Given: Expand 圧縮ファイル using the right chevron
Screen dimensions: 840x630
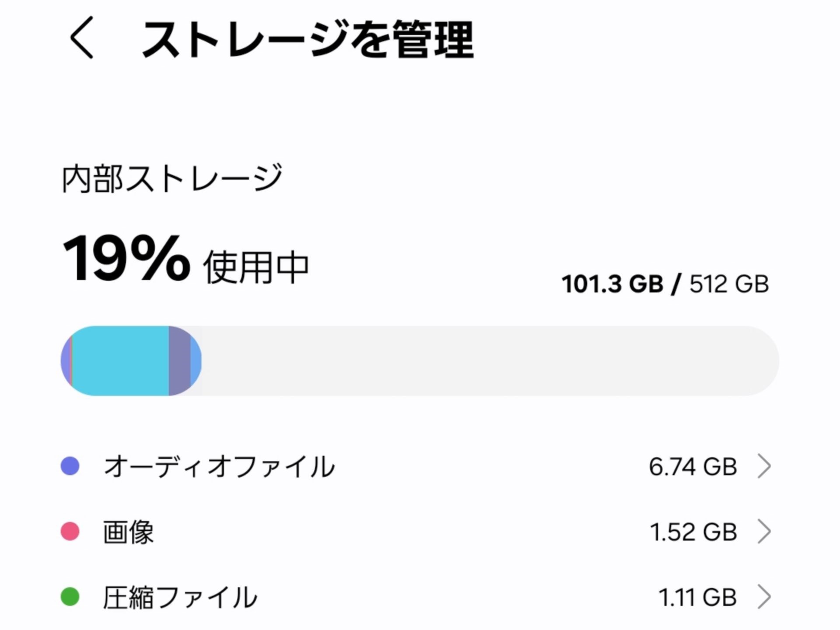Looking at the screenshot, I should click(766, 596).
